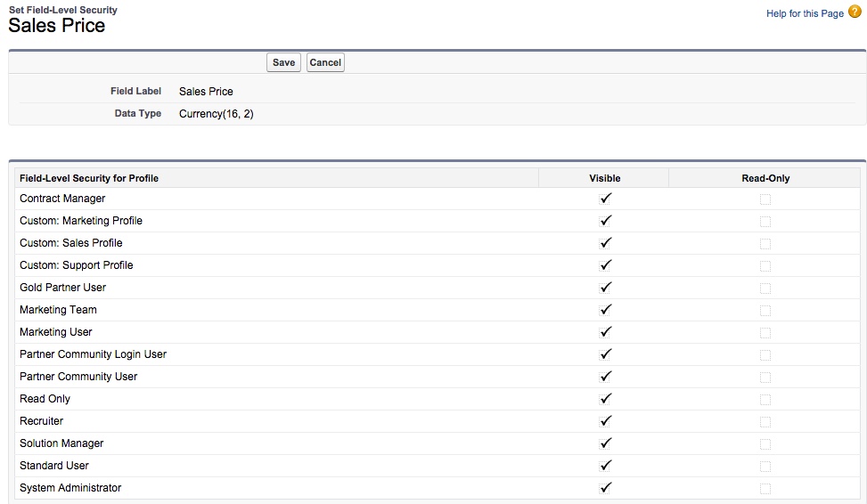
Task: Enable Read-Only for Contract Manager
Action: click(765, 199)
